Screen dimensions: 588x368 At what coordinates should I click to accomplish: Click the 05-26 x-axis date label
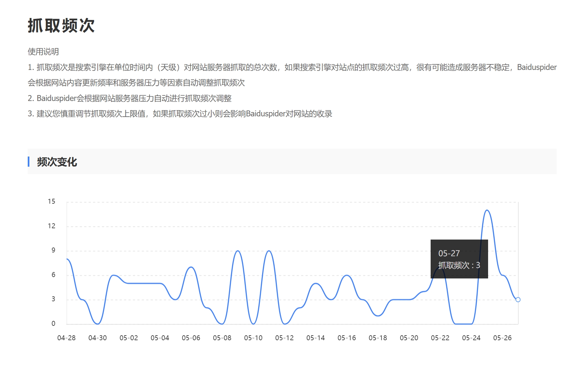[502, 338]
